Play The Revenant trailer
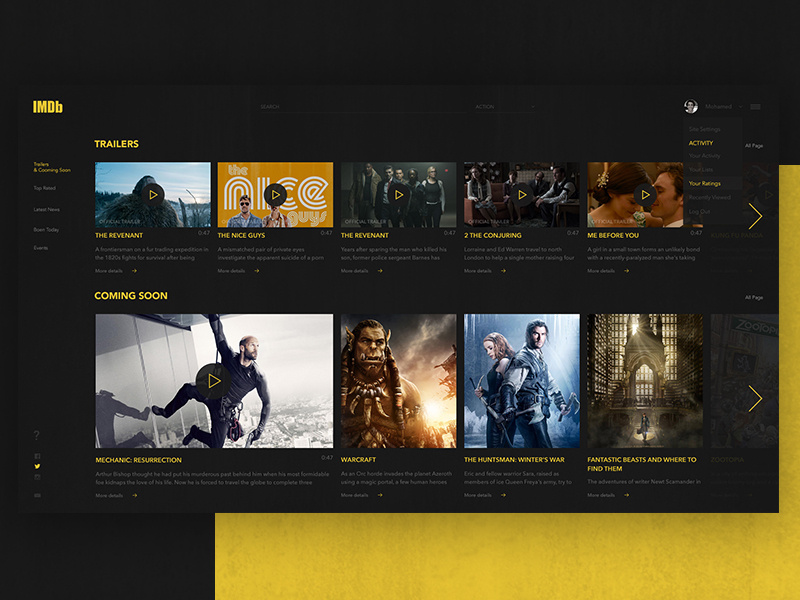Image resolution: width=800 pixels, height=600 pixels. tap(152, 194)
